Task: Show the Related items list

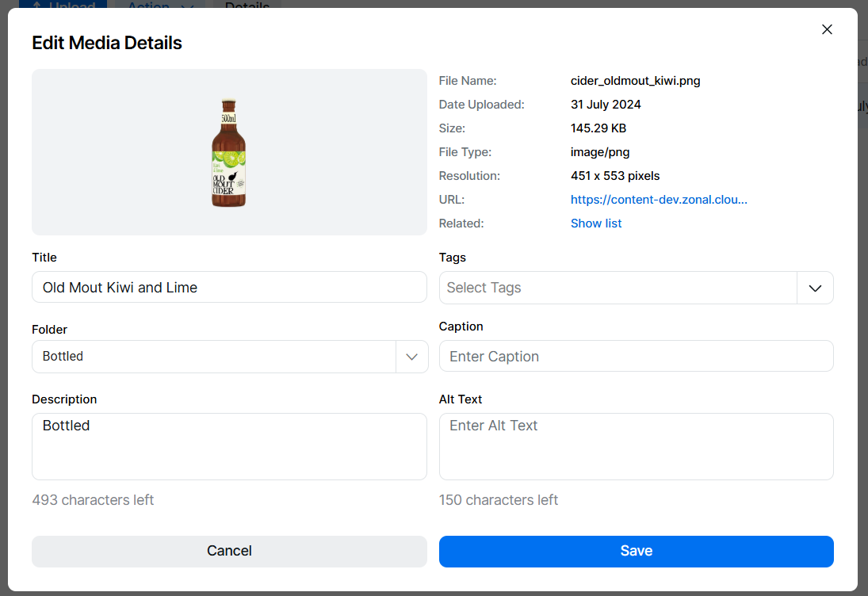Action: [596, 223]
